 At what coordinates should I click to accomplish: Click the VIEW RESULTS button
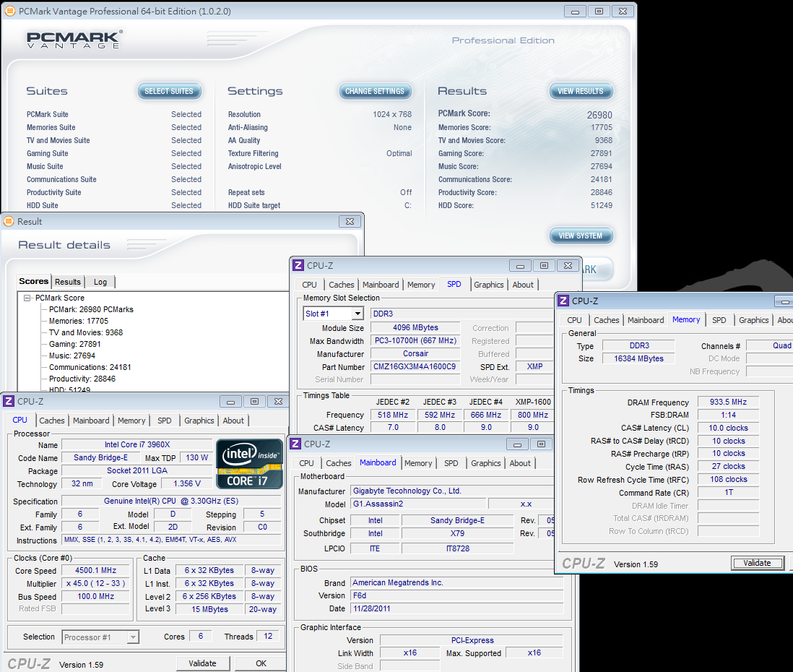click(581, 91)
